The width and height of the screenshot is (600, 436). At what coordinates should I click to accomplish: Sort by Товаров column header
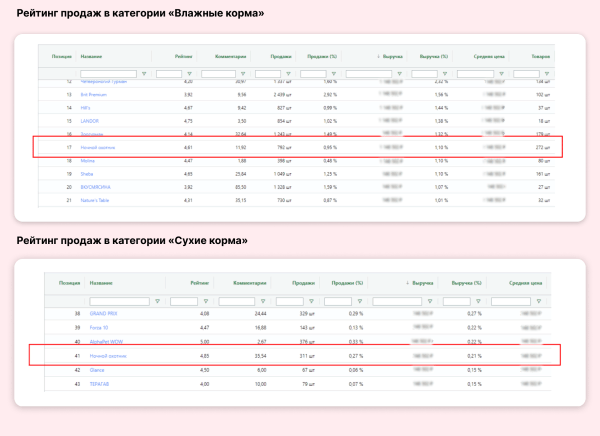[541, 57]
